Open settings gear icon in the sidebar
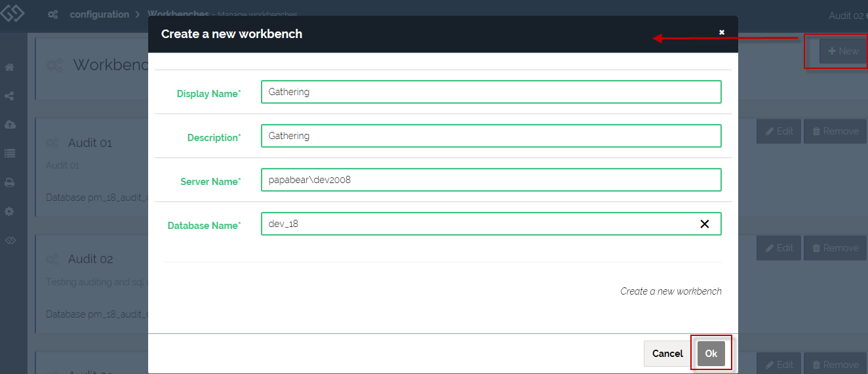This screenshot has width=868, height=374. (10, 212)
